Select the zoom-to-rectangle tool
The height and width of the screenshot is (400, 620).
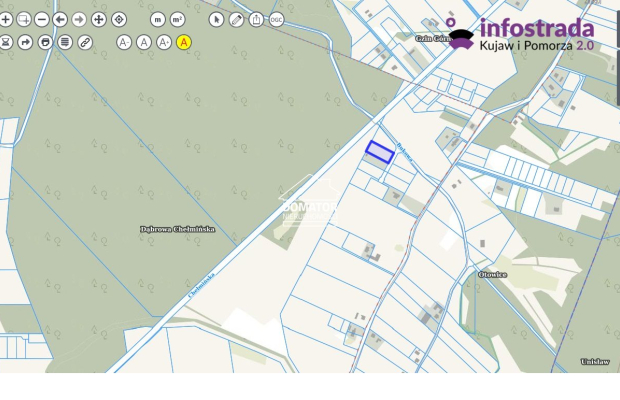point(24,19)
